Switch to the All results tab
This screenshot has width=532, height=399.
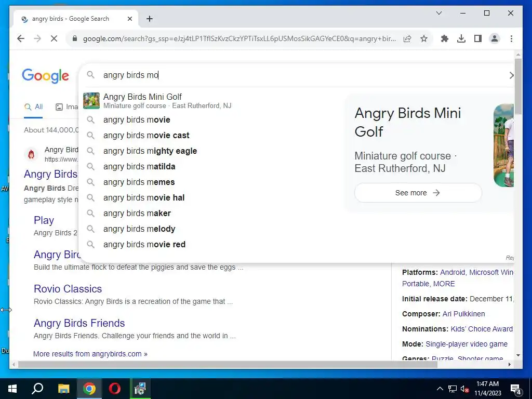point(34,107)
